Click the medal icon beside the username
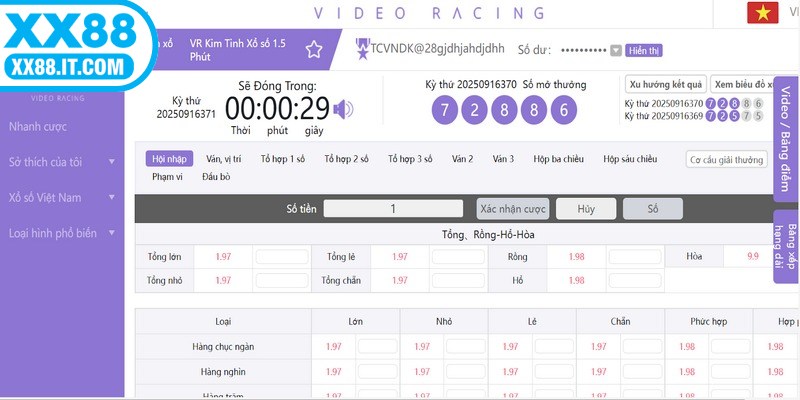This screenshot has height=400, width=800. pyautogui.click(x=363, y=47)
